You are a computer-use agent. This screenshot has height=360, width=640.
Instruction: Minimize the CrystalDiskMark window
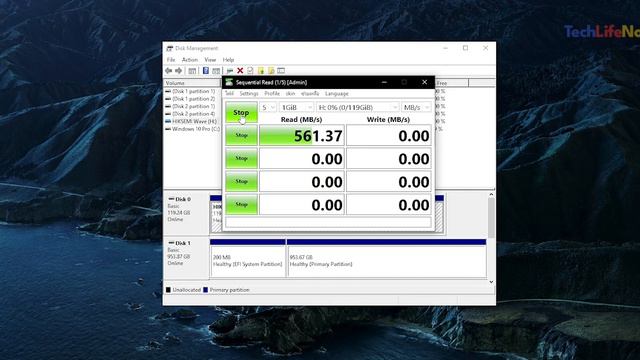[384, 82]
